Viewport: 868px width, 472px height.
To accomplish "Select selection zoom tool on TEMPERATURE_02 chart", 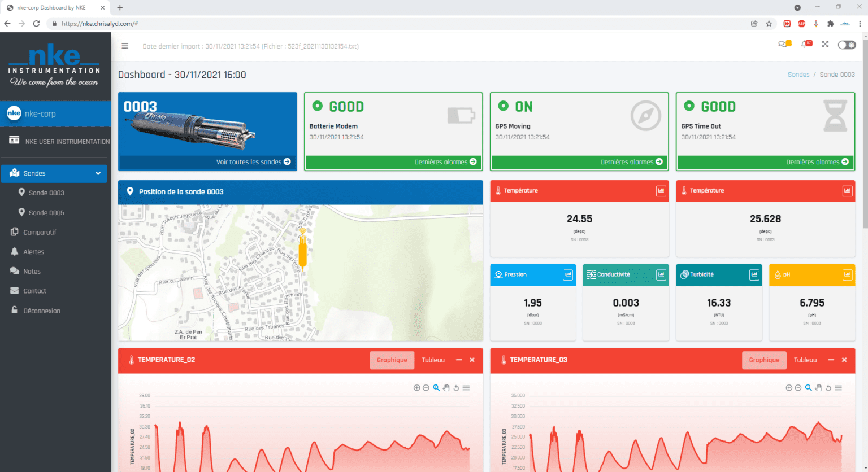I will 436,388.
